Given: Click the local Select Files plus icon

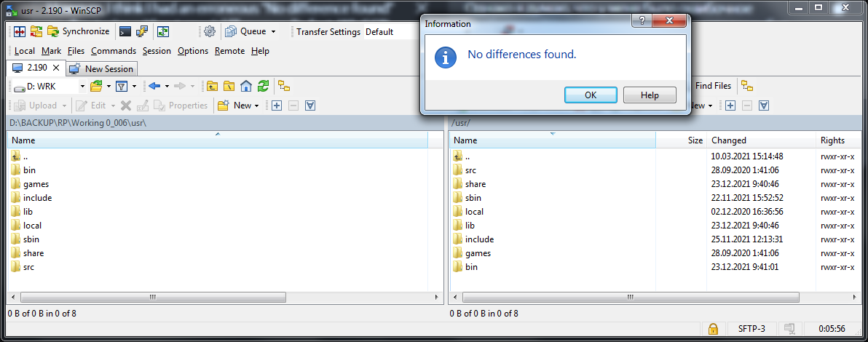Looking at the screenshot, I should [277, 106].
